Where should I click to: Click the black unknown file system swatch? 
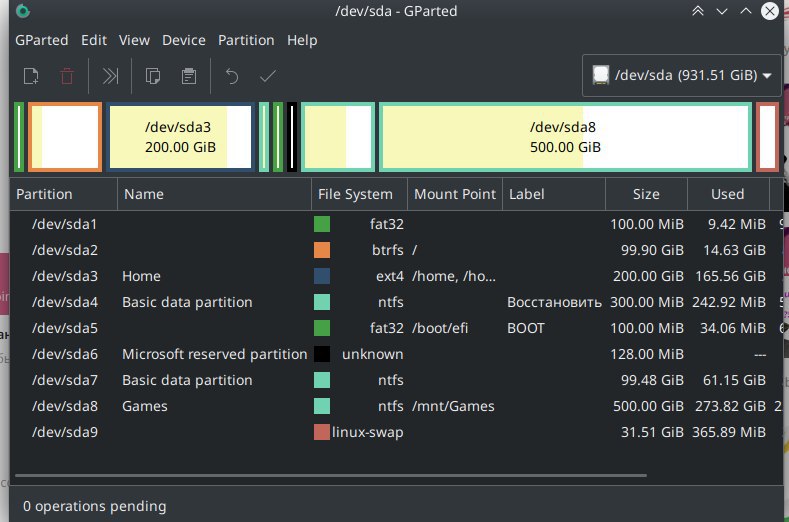(x=322, y=354)
